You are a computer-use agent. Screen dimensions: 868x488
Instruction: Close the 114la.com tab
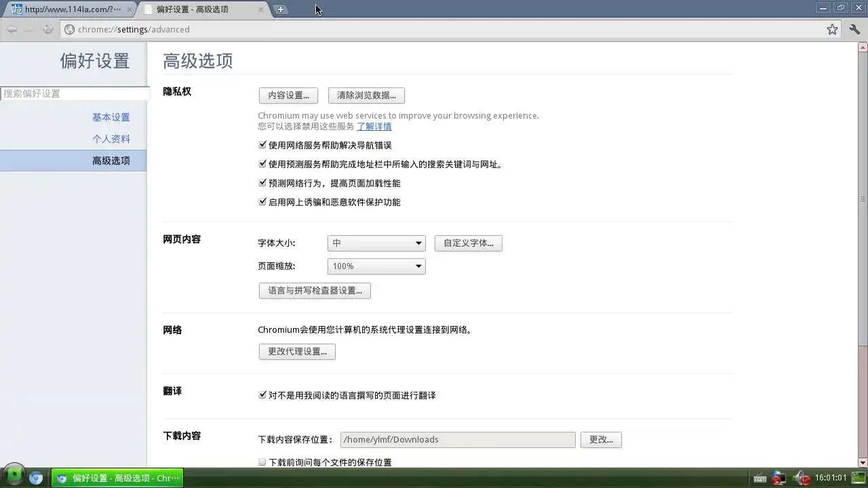click(130, 9)
